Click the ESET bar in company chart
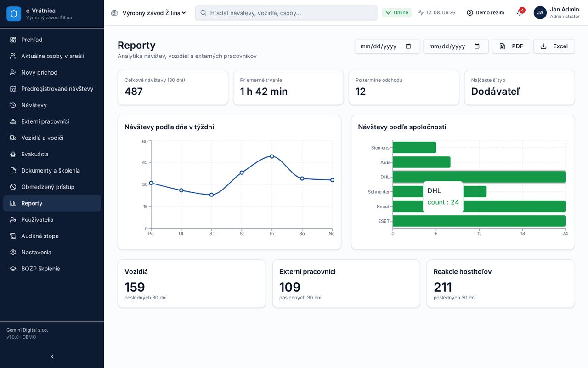Image resolution: width=588 pixels, height=368 pixels. (479, 221)
